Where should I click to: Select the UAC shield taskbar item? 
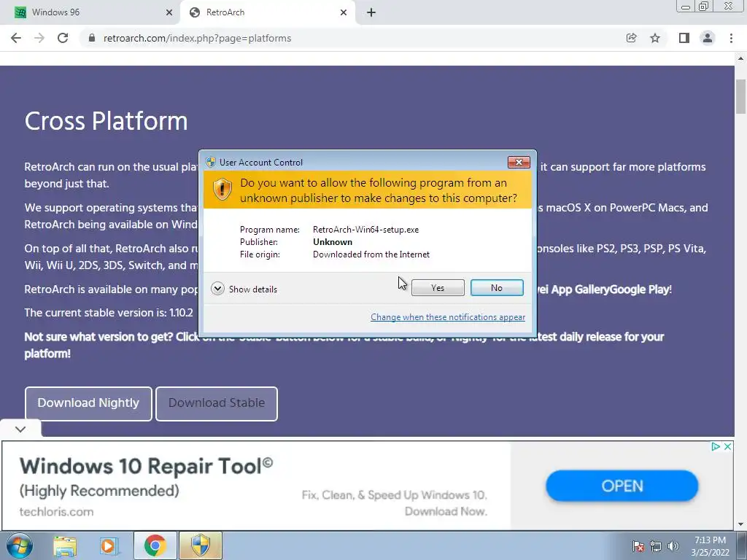point(200,545)
